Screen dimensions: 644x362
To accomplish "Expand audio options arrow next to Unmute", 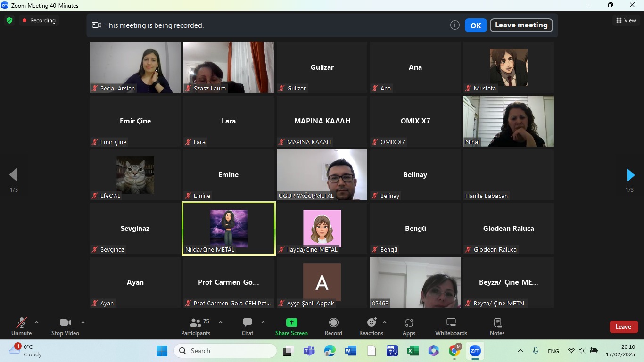I will tap(37, 323).
